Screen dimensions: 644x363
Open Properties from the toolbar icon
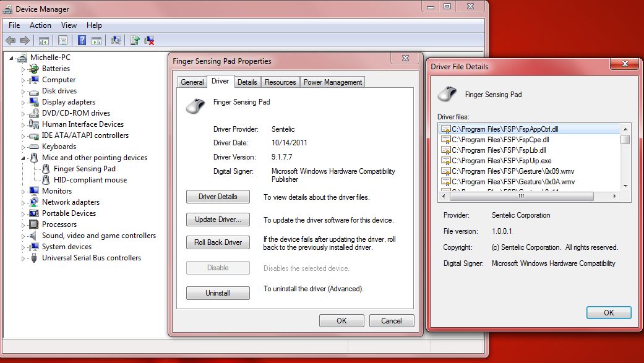pos(62,40)
